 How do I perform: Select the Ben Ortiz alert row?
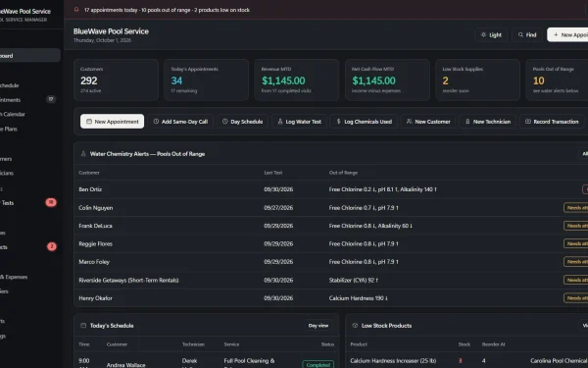[331, 189]
